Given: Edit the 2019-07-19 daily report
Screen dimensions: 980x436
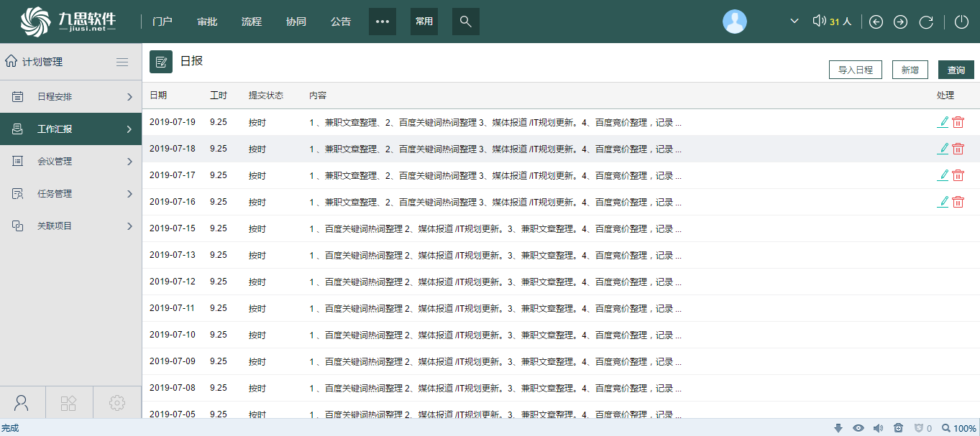Looking at the screenshot, I should [943, 122].
